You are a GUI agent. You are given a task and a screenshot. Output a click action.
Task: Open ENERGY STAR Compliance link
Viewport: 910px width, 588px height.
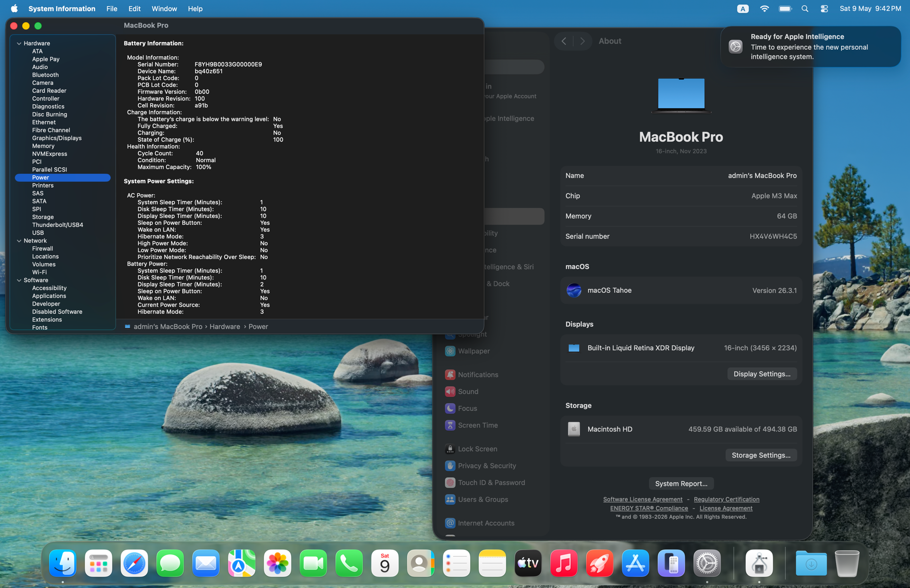point(649,508)
